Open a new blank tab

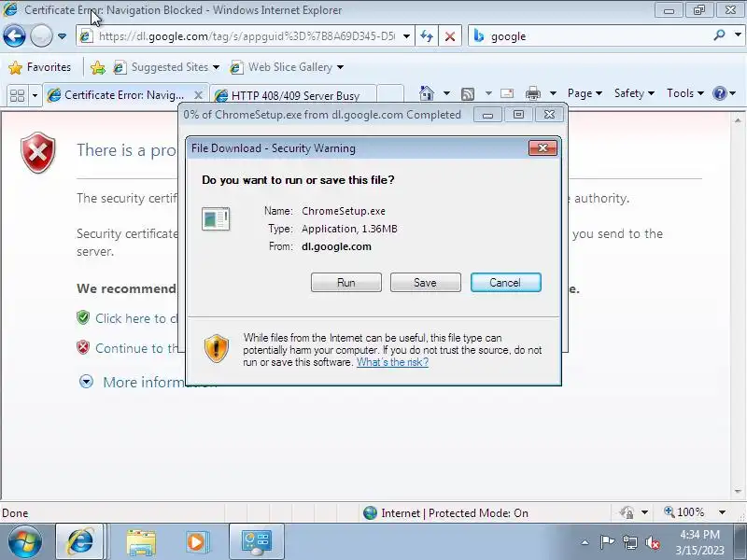[x=390, y=94]
